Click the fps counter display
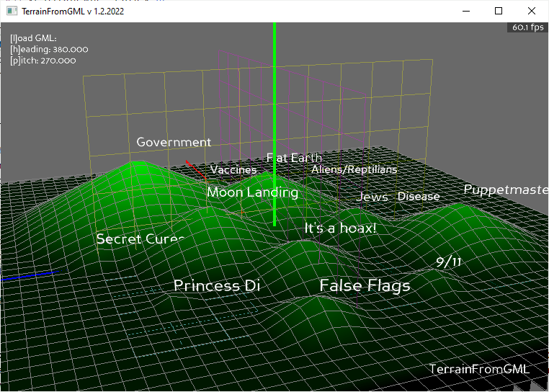The image size is (549, 392). [x=527, y=27]
